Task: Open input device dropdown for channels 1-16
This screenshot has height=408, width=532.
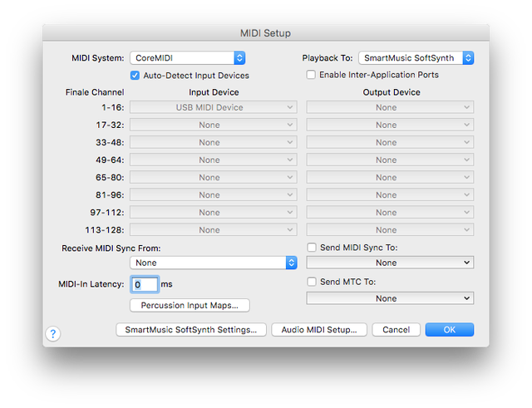Action: pyautogui.click(x=214, y=107)
